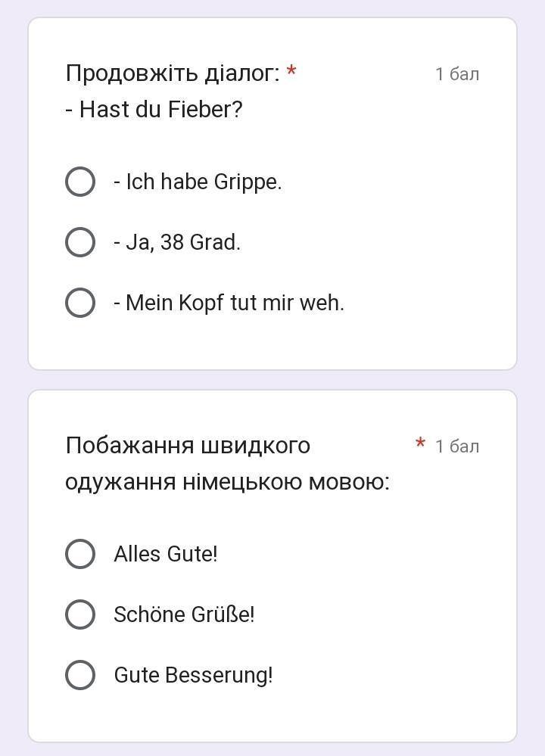Choose the 'Gute Besserung!' radio button
Viewport: 545px width, 756px height.
(x=80, y=675)
